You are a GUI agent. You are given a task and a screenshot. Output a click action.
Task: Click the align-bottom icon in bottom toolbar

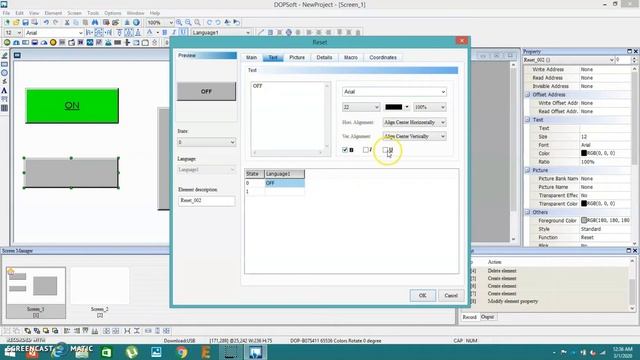(95, 331)
